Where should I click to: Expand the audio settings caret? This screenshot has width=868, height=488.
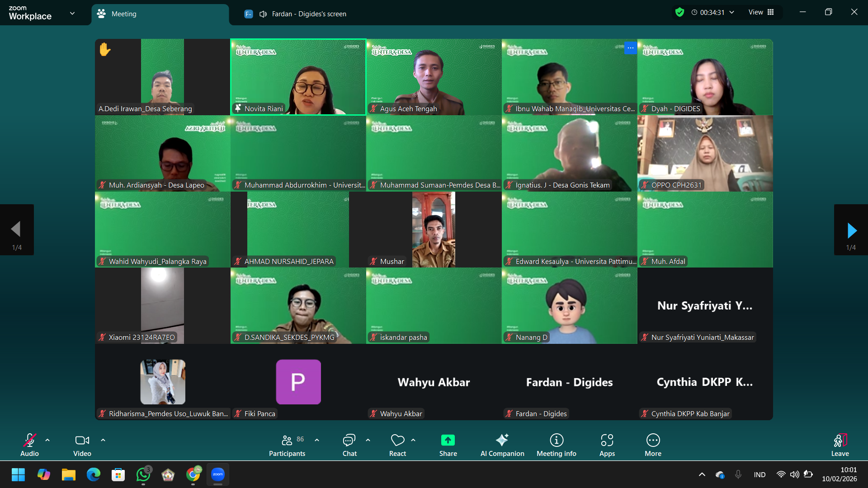point(47,440)
